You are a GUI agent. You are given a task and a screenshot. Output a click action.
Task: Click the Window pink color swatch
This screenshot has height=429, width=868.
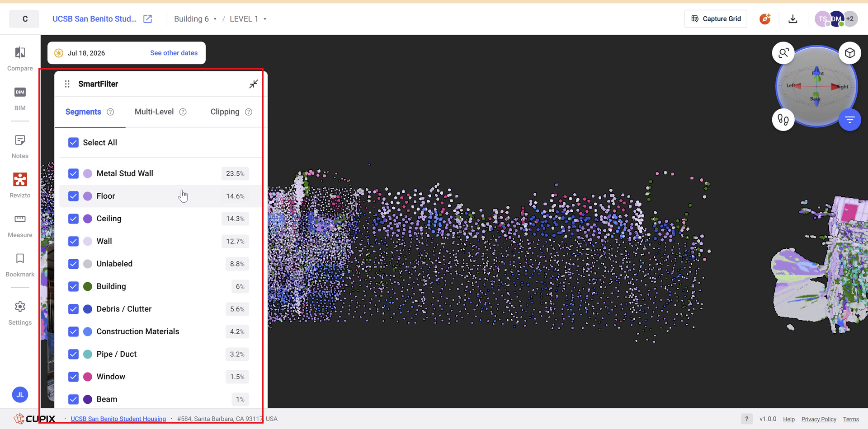point(88,377)
